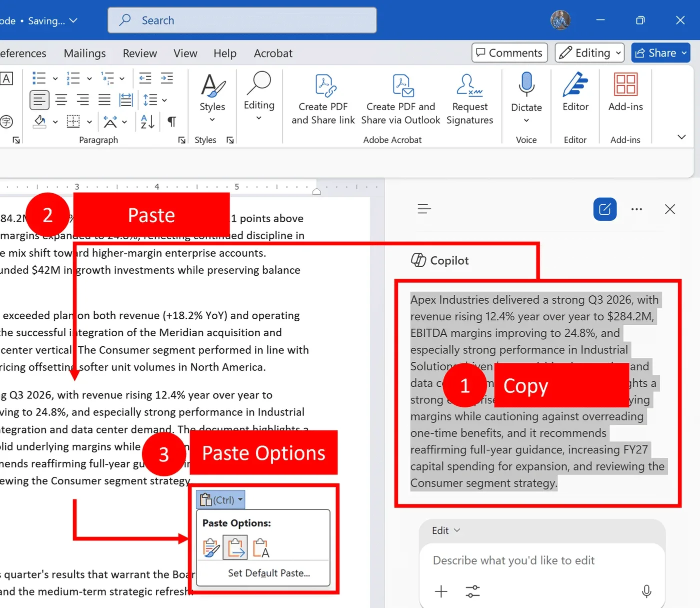
Task: Open the account profile picture
Action: pos(560,20)
